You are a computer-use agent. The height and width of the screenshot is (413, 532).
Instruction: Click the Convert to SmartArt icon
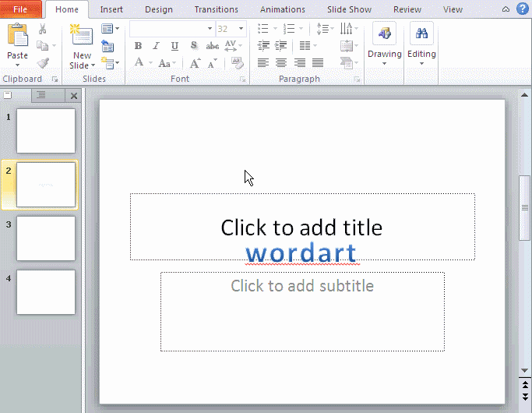tap(347, 63)
